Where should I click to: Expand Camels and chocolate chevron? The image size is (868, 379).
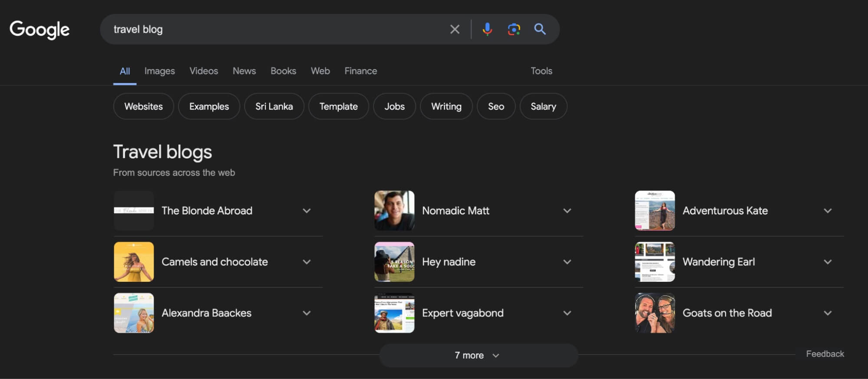coord(307,262)
